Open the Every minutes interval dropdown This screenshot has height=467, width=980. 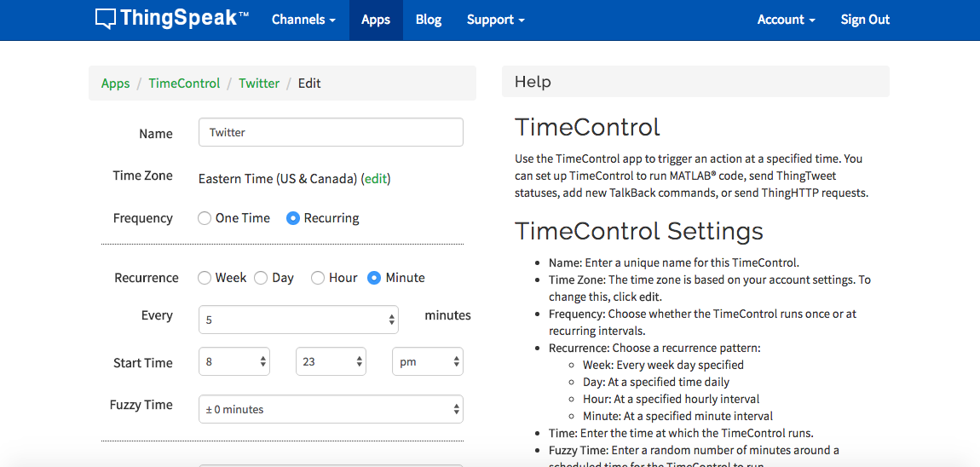(298, 320)
